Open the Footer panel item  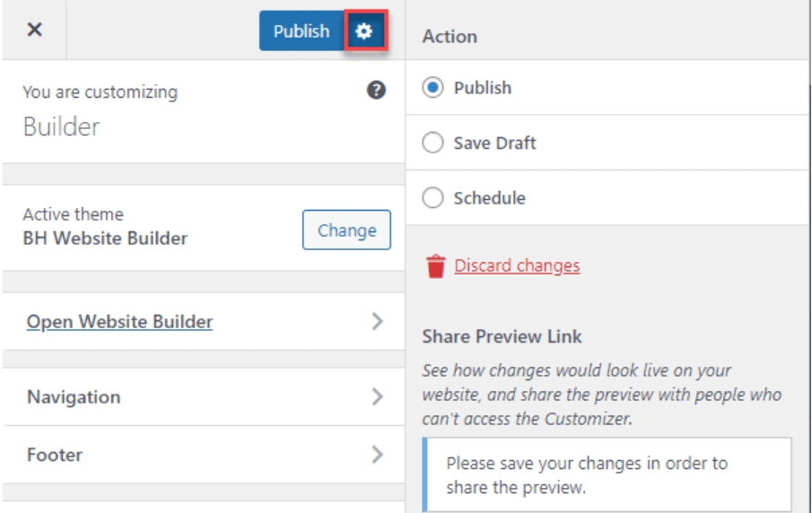coord(204,455)
